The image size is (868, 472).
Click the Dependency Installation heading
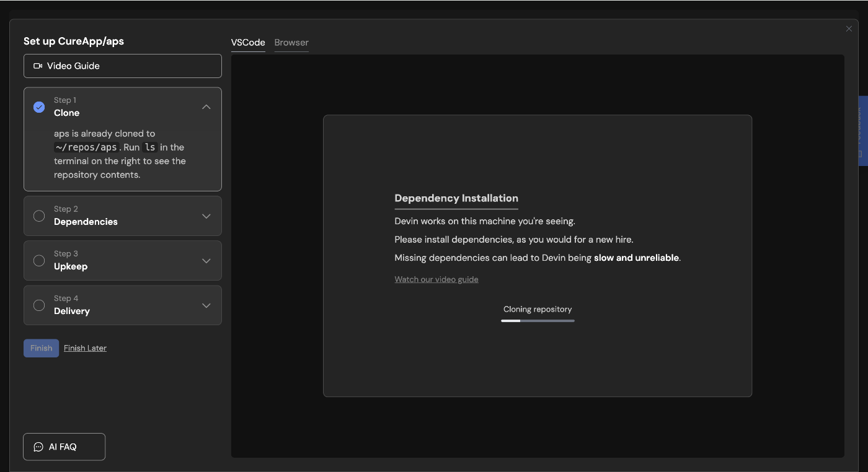[456, 198]
